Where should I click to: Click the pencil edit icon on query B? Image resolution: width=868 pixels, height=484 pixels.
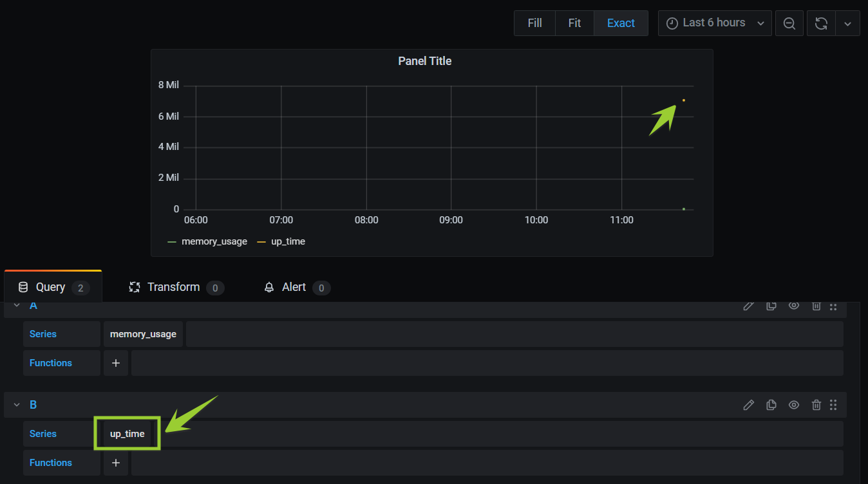pyautogui.click(x=748, y=405)
